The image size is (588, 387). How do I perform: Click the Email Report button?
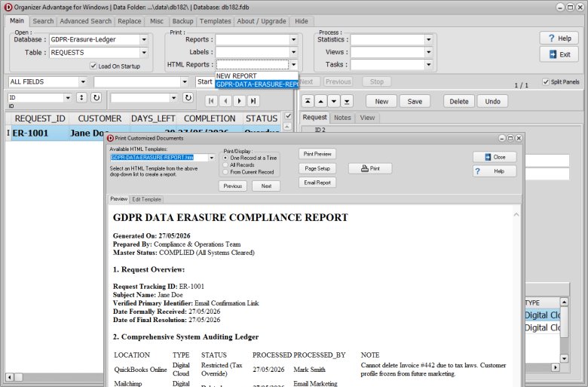317,183
